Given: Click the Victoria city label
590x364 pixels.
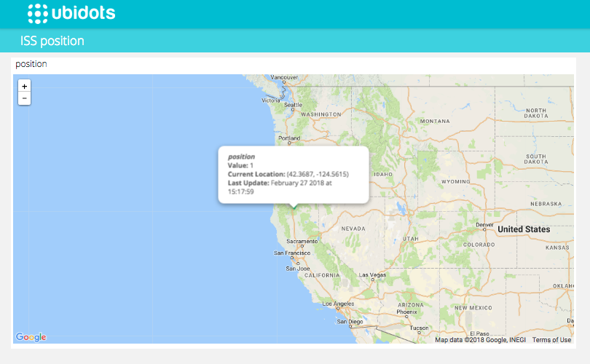Looking at the screenshot, I should [270, 100].
